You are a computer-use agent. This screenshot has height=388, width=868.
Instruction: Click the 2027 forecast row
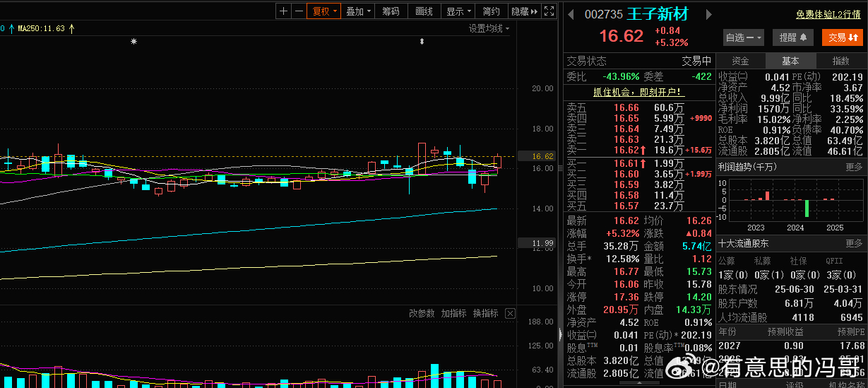[791, 345]
